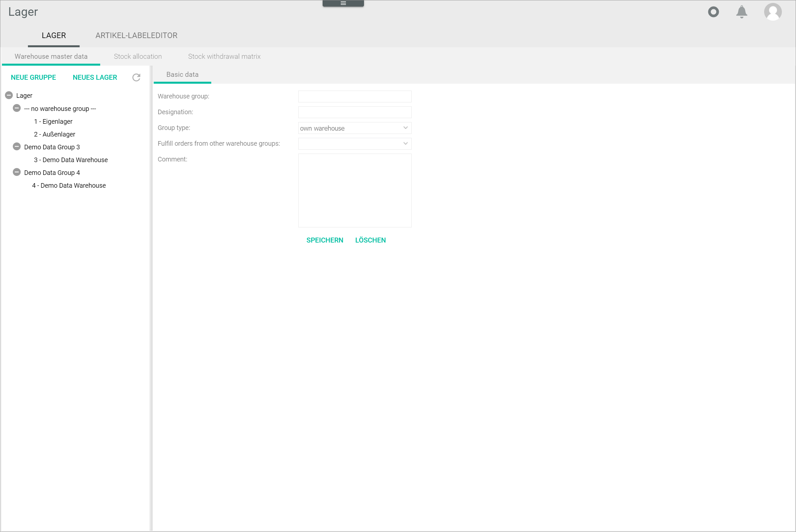The width and height of the screenshot is (796, 532).
Task: Click the Warehouse group input field
Action: coord(355,96)
